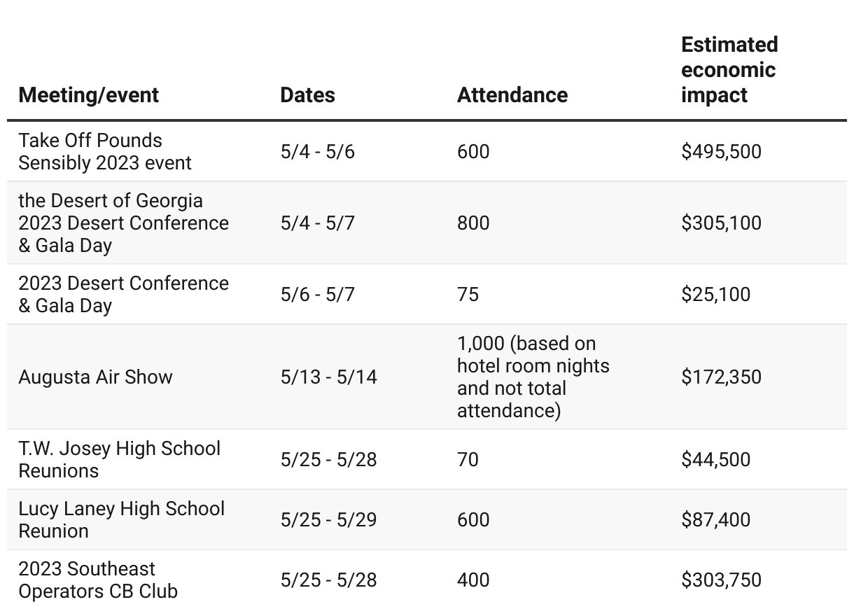
Task: Click T.W. Josey High School Reunions
Action: [x=120, y=459]
